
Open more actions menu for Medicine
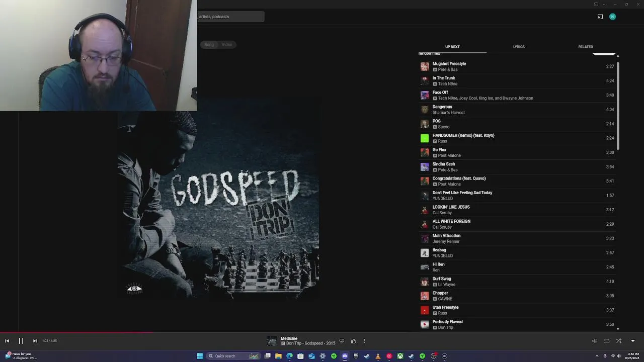tap(364, 341)
